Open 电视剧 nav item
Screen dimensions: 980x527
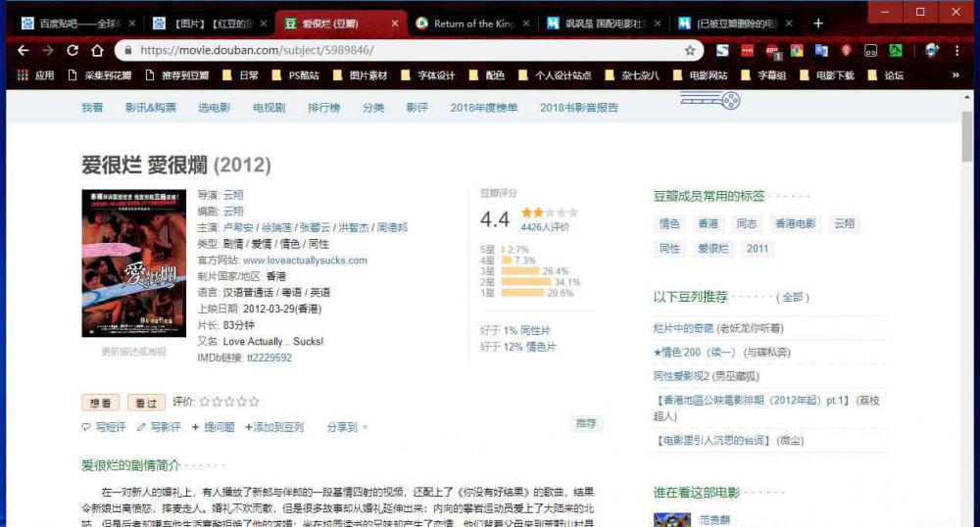pos(269,108)
